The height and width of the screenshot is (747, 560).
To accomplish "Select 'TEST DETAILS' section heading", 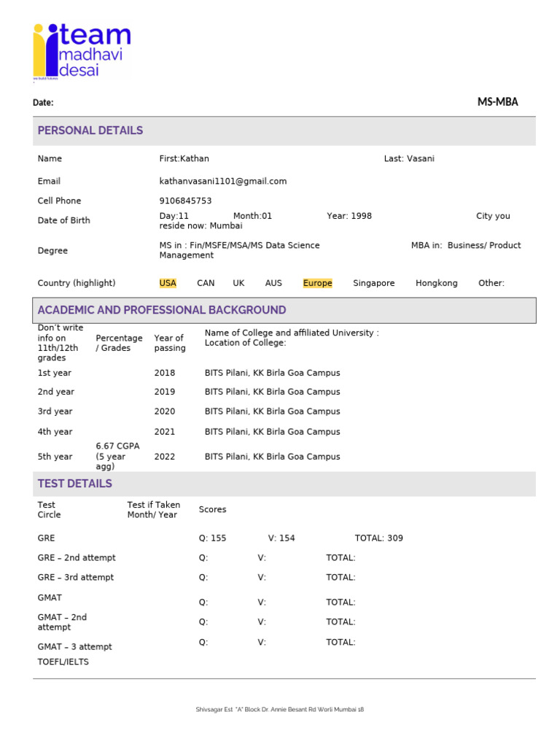I will coord(75,484).
